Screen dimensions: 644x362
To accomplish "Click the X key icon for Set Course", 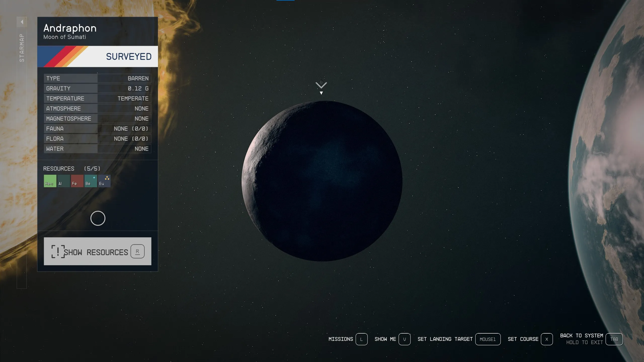I will [x=547, y=339].
